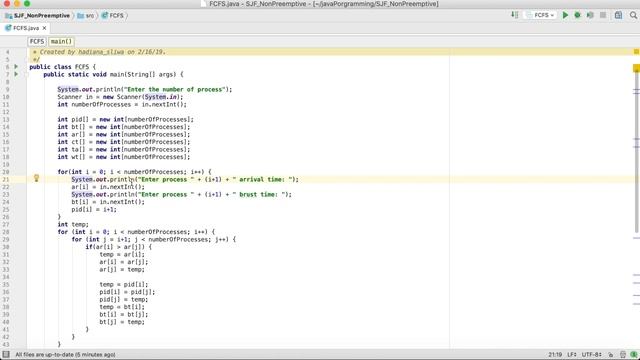
Task: Click the FCFS structure breadcrumb above editor
Action: 37,41
